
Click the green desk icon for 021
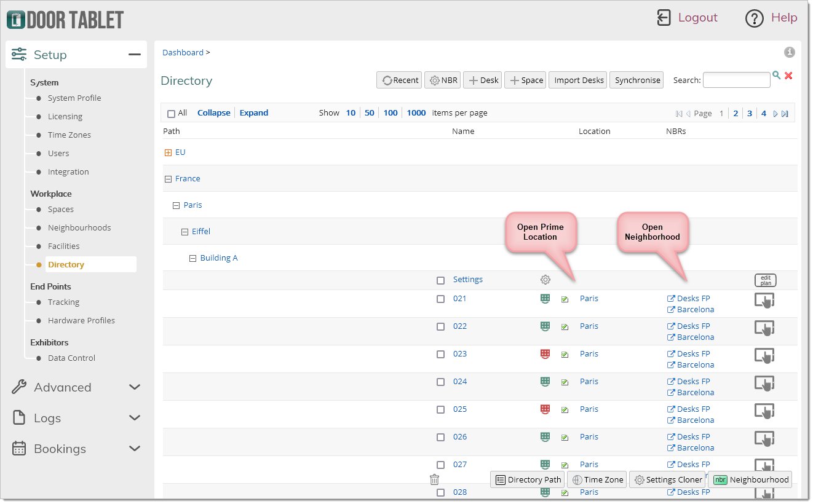point(544,299)
